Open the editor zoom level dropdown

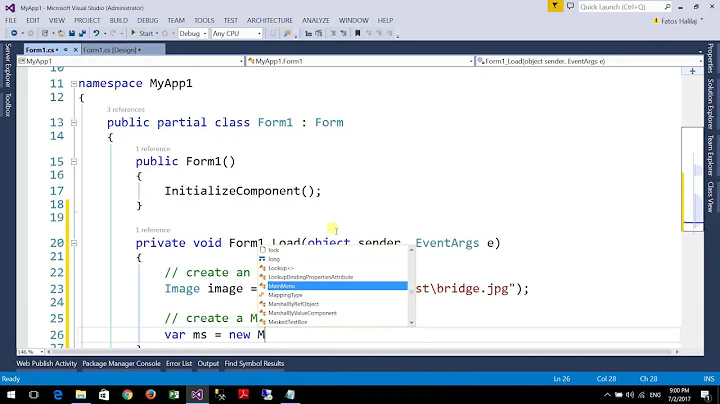click(x=40, y=352)
